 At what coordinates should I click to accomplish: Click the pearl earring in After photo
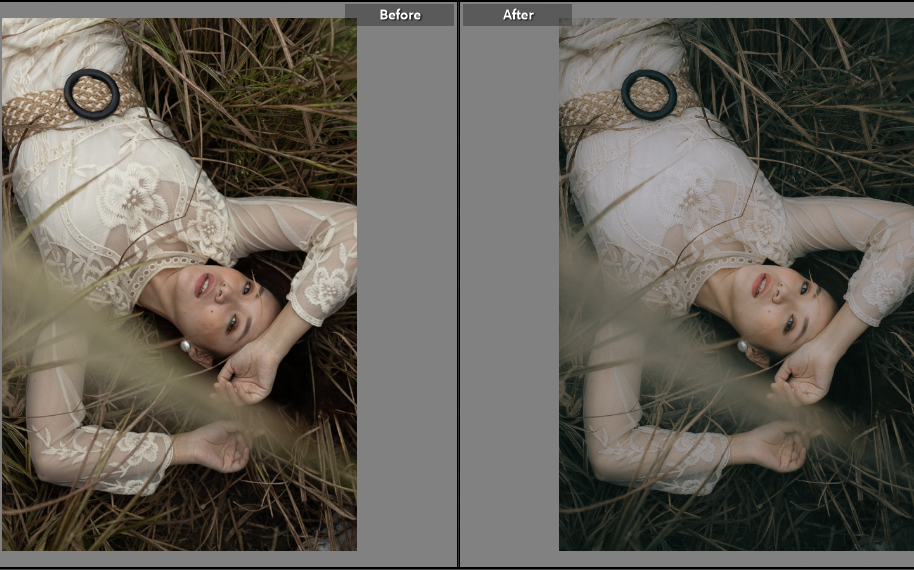[743, 346]
